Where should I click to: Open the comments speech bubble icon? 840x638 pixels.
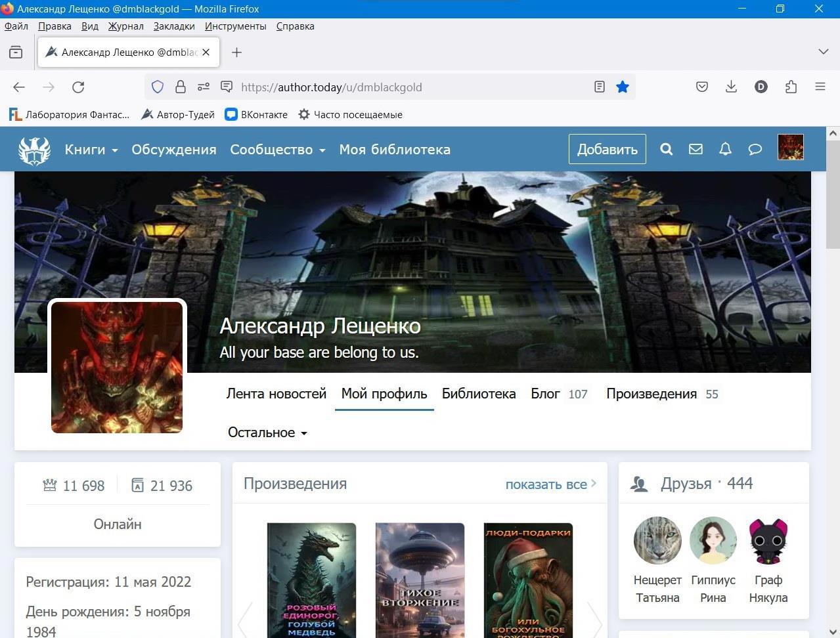coord(755,149)
